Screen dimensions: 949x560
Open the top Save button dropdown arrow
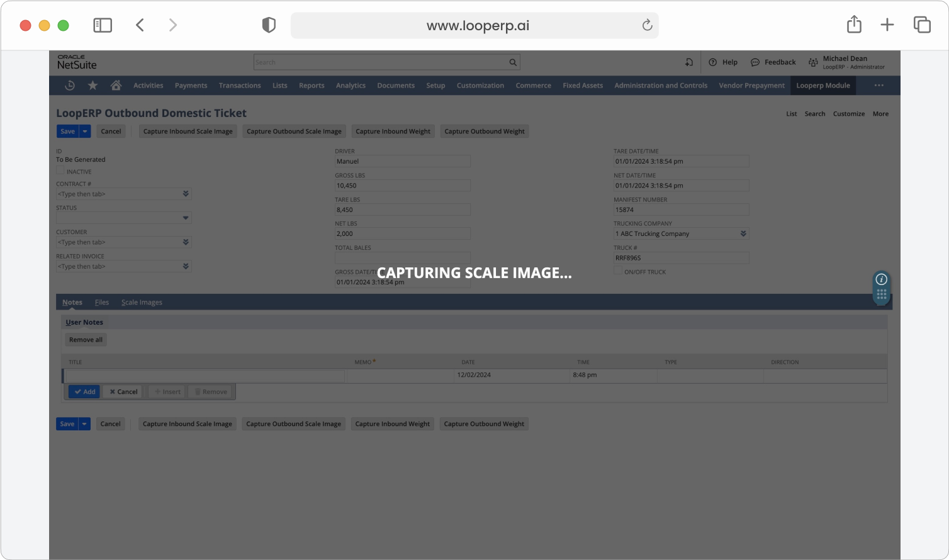pos(85,132)
